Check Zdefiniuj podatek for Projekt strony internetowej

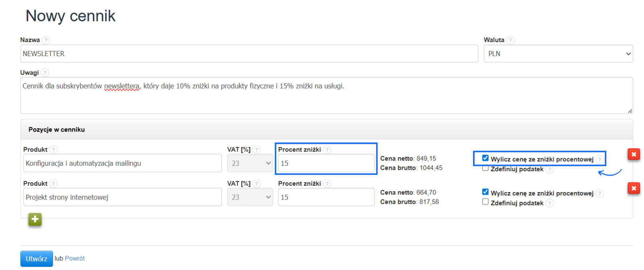485,202
